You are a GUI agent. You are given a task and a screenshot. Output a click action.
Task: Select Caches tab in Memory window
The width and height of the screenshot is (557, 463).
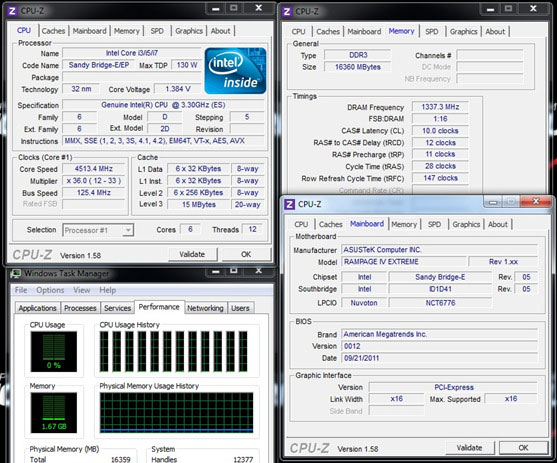pos(328,32)
